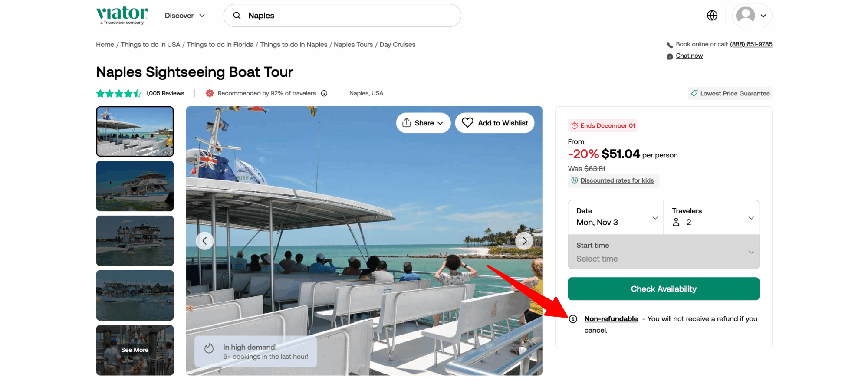Open the Start time dropdown
Image resolution: width=868 pixels, height=387 pixels.
[x=663, y=252]
